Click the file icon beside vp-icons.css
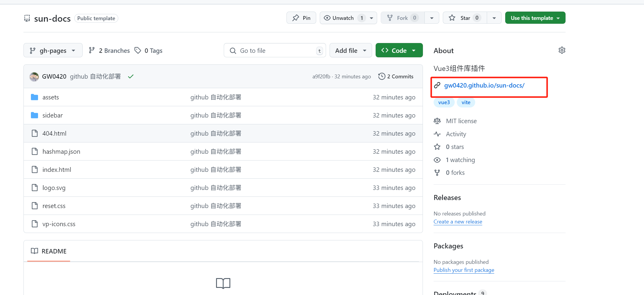This screenshot has width=644, height=295. pyautogui.click(x=34, y=224)
